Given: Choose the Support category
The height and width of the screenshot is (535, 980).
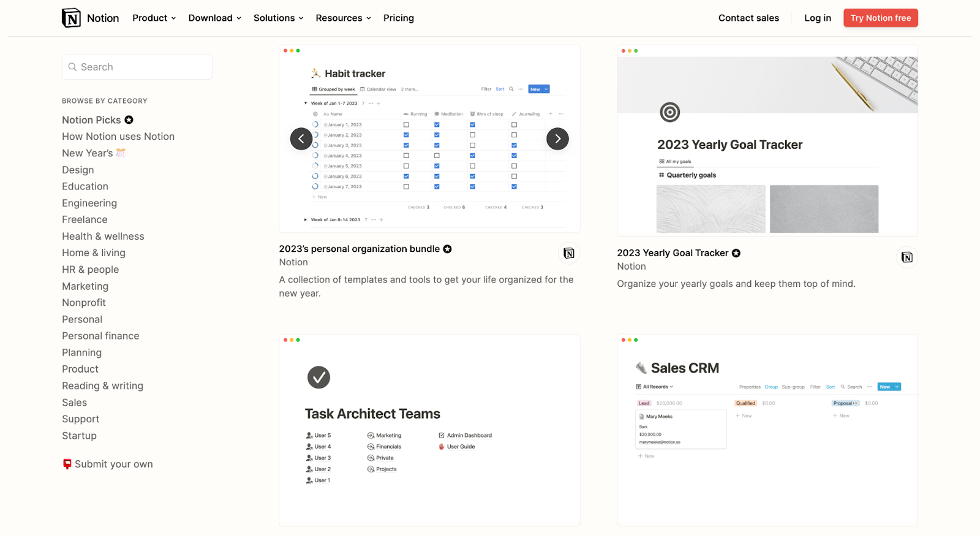Looking at the screenshot, I should tap(80, 419).
